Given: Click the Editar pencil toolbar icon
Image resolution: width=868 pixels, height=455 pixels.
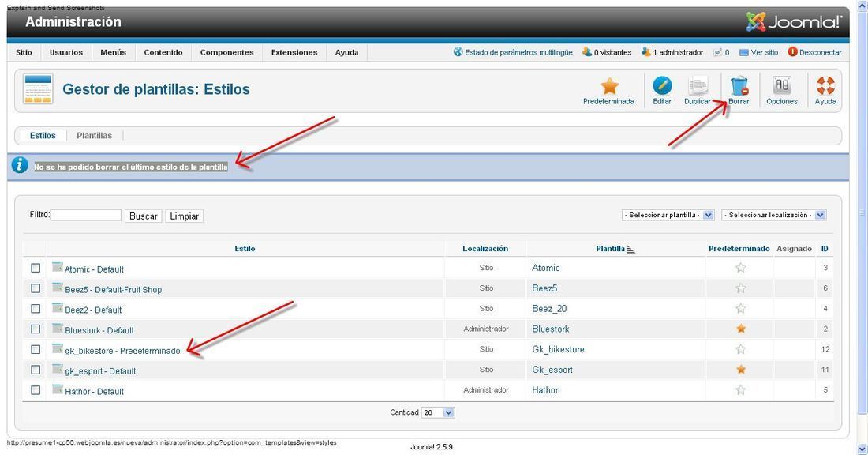Looking at the screenshot, I should point(662,86).
